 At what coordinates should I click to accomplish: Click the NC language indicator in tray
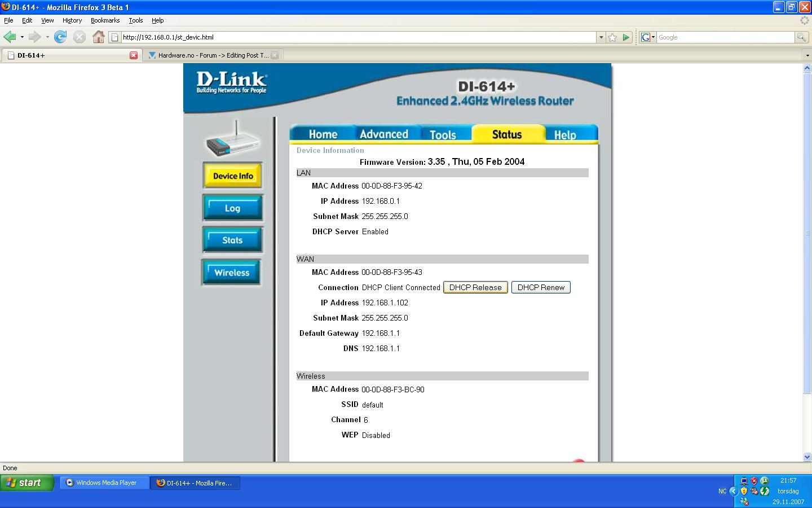[x=722, y=491]
